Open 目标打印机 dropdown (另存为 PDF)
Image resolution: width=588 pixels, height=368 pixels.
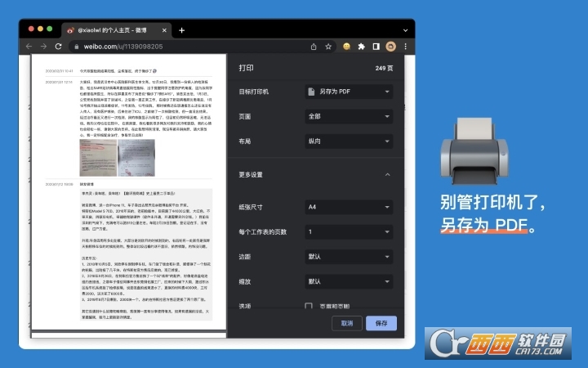point(349,92)
